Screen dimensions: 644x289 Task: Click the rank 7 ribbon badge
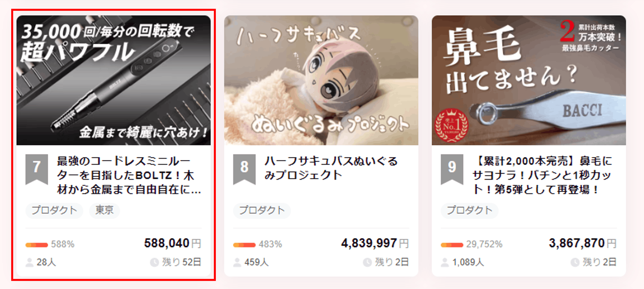36,169
